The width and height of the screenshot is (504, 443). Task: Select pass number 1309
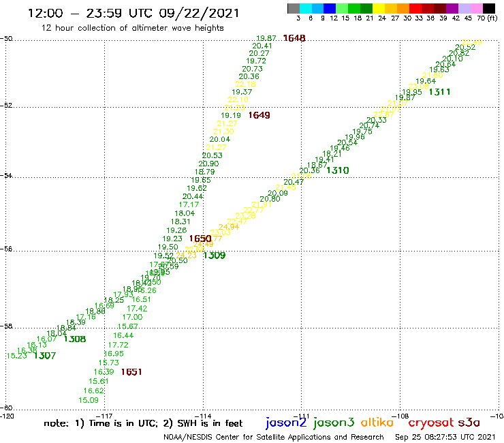coord(215,256)
